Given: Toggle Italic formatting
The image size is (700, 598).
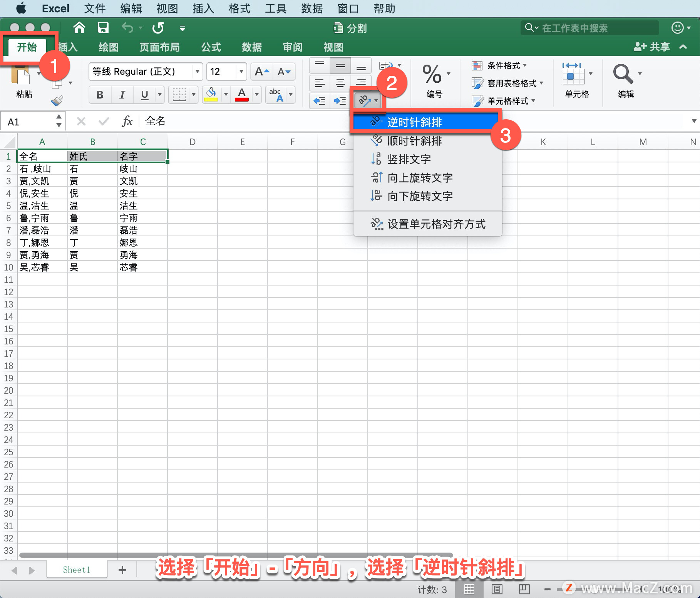Looking at the screenshot, I should coord(122,95).
